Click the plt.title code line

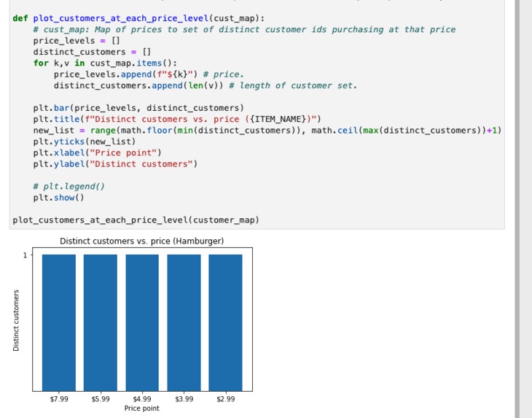pos(177,119)
